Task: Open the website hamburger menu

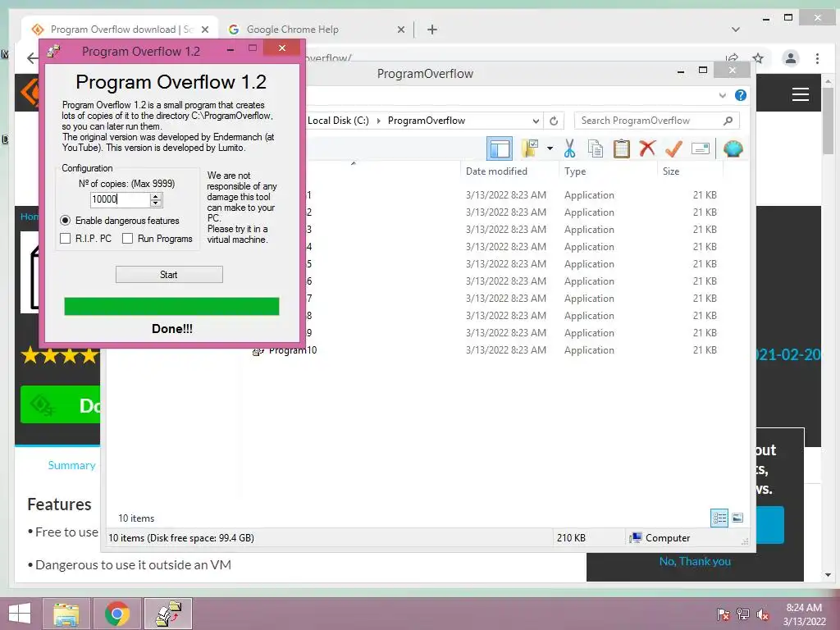Action: click(801, 94)
